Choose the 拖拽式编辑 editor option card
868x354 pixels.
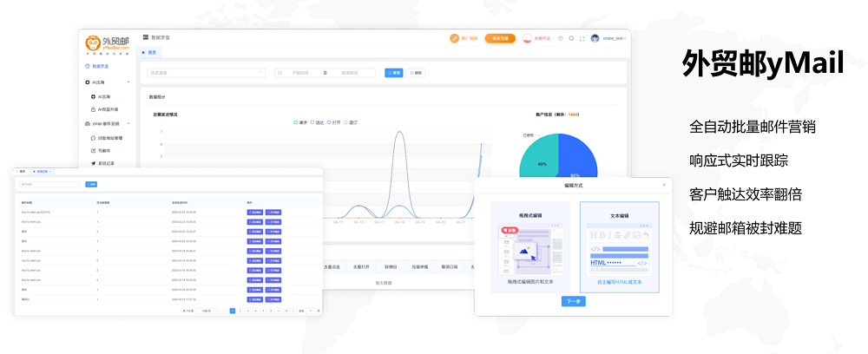point(530,246)
